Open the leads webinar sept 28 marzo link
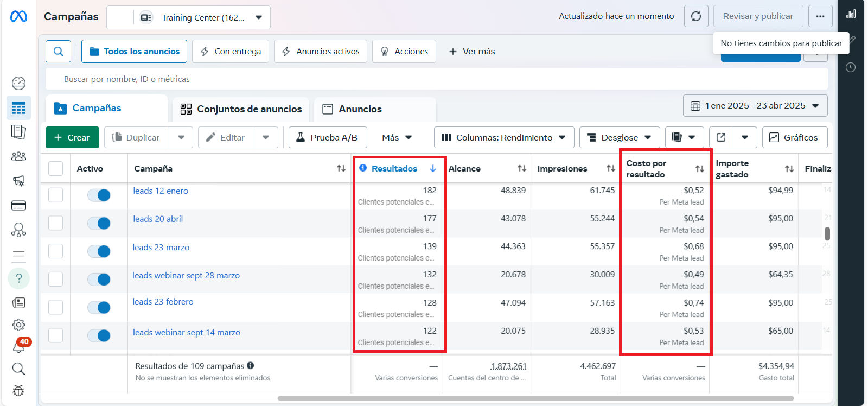The image size is (868, 406). tap(186, 276)
